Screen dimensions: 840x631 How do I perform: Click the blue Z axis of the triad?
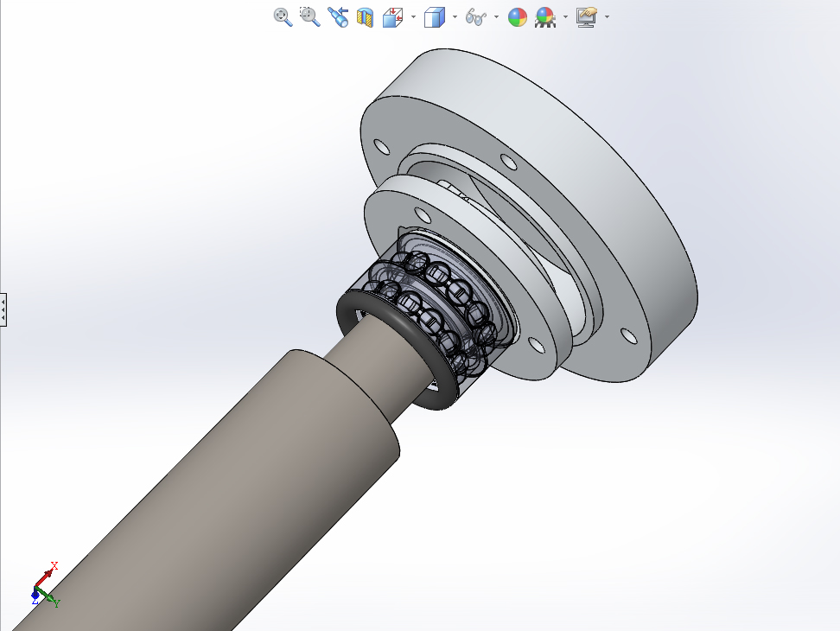35,596
